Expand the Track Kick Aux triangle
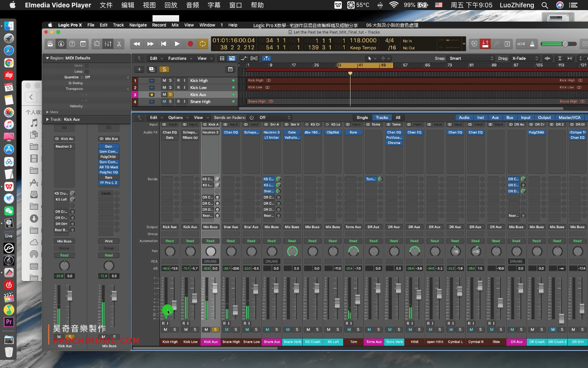The width and height of the screenshot is (588, 368). click(x=47, y=119)
